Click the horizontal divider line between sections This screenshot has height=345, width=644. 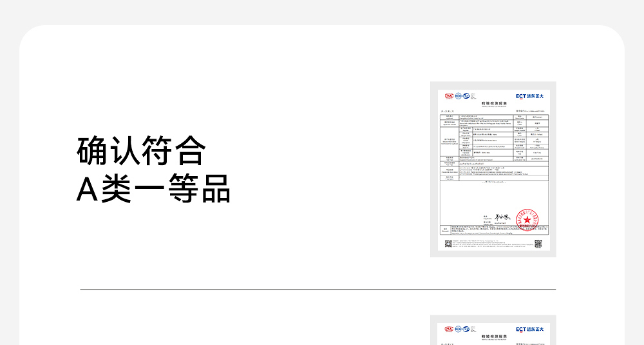pos(317,290)
